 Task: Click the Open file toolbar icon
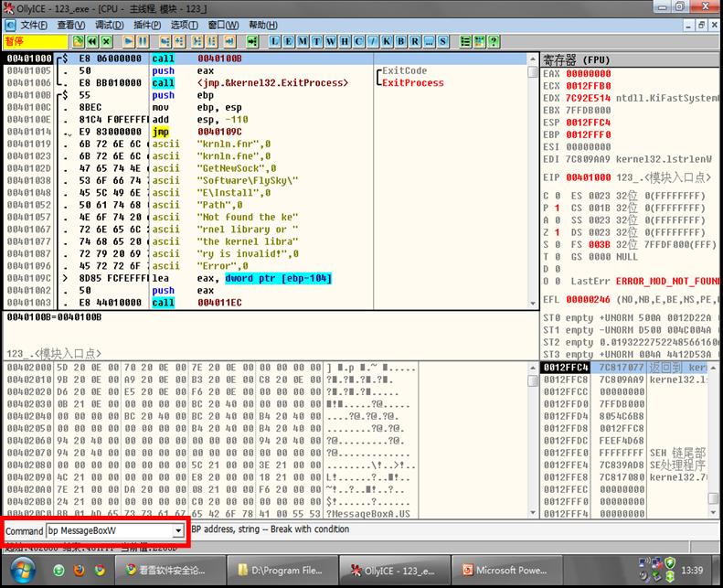[79, 41]
